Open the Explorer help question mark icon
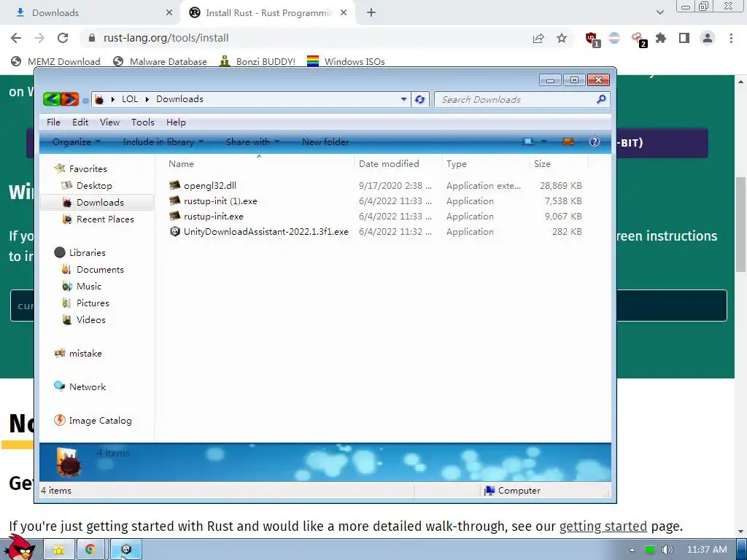The height and width of the screenshot is (560, 747). (594, 142)
